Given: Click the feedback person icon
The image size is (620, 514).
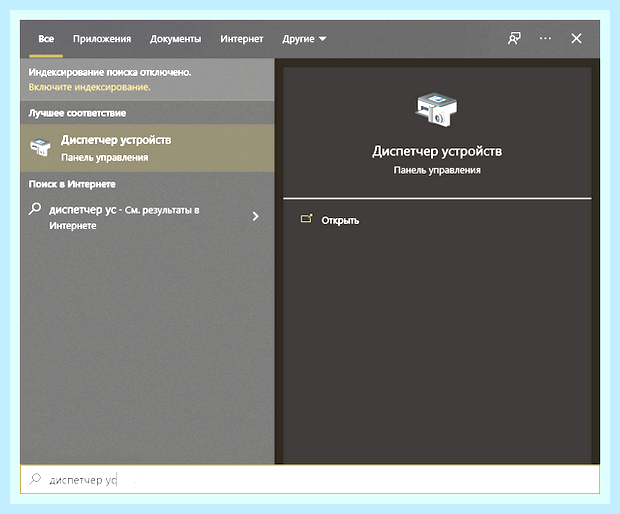Looking at the screenshot, I should point(514,38).
